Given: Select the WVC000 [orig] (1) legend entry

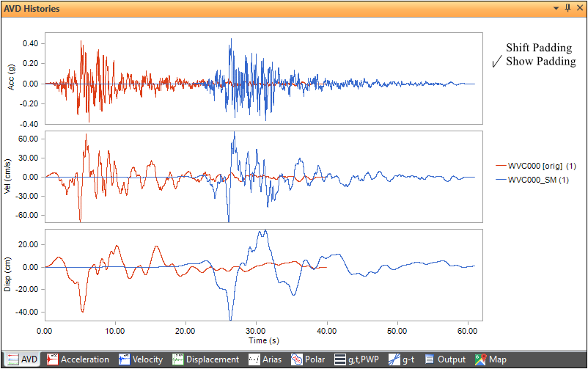Looking at the screenshot, I should 538,167.
